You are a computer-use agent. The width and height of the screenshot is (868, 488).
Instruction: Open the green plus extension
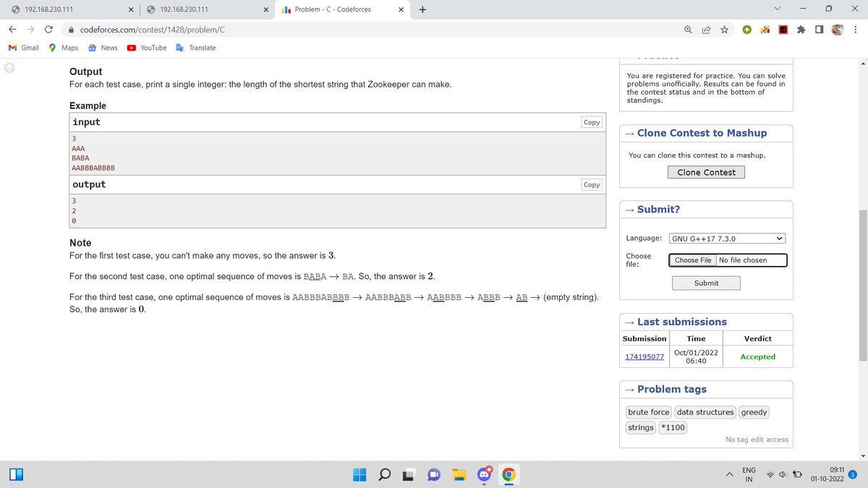pos(747,30)
